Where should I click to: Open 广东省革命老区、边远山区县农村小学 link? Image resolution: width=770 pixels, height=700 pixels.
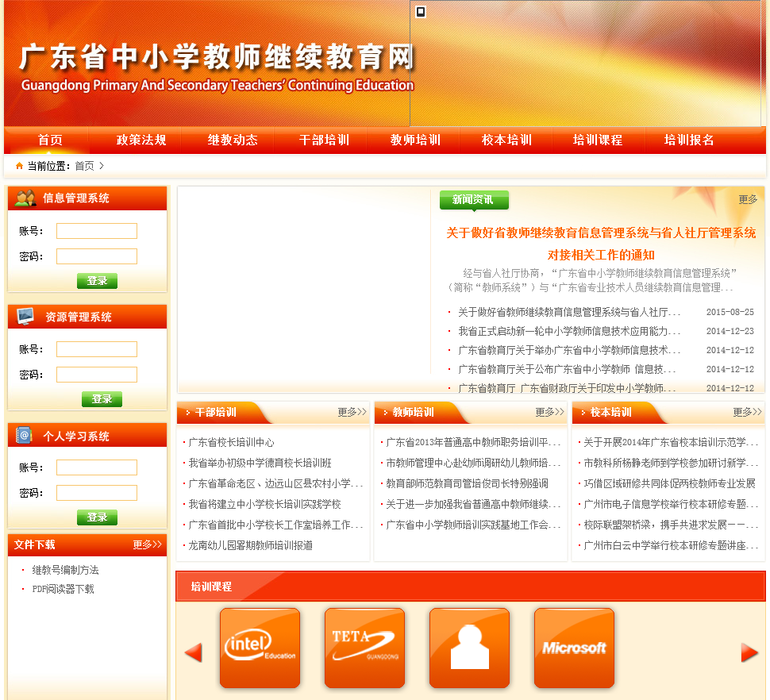pyautogui.click(x=275, y=483)
